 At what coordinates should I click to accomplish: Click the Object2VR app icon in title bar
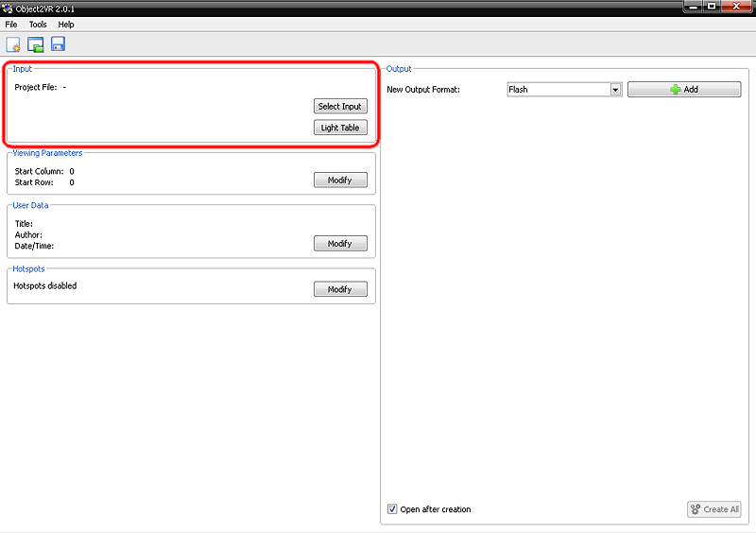(x=8, y=9)
